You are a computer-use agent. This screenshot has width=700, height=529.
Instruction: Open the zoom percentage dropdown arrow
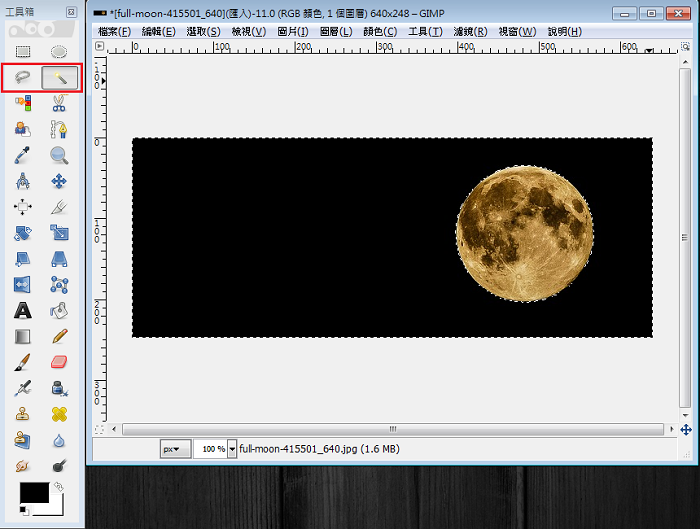coord(232,449)
